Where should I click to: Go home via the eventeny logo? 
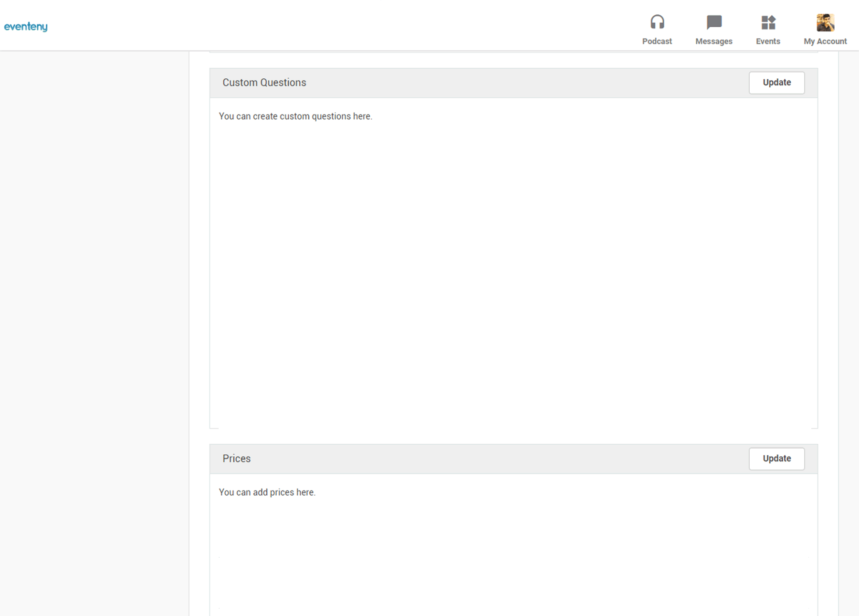click(26, 27)
